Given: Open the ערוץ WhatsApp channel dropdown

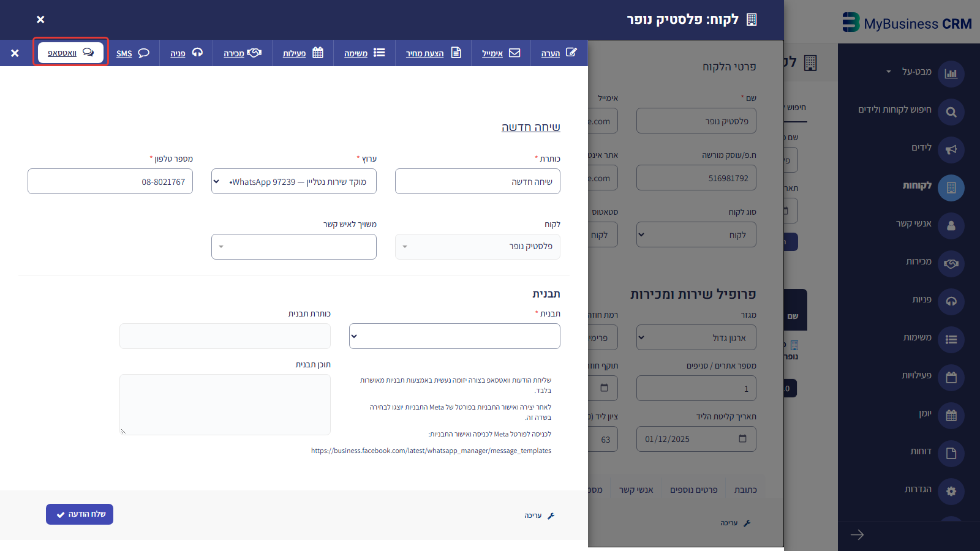Looking at the screenshot, I should tap(294, 182).
